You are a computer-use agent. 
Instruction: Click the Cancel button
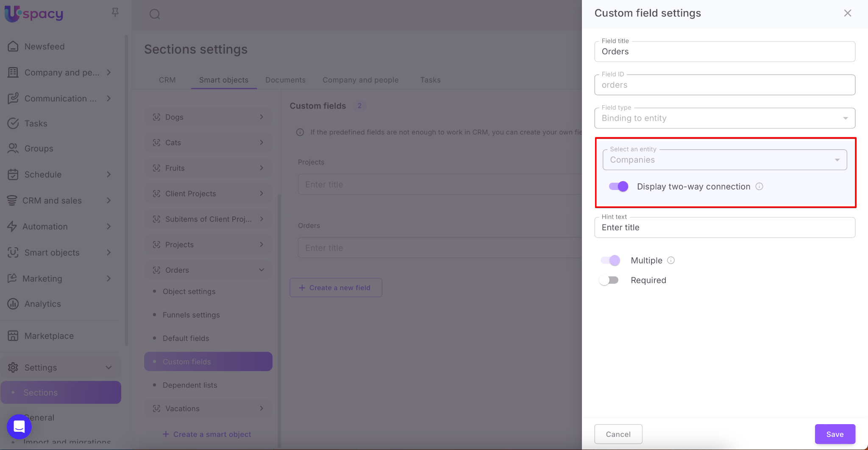coord(618,434)
